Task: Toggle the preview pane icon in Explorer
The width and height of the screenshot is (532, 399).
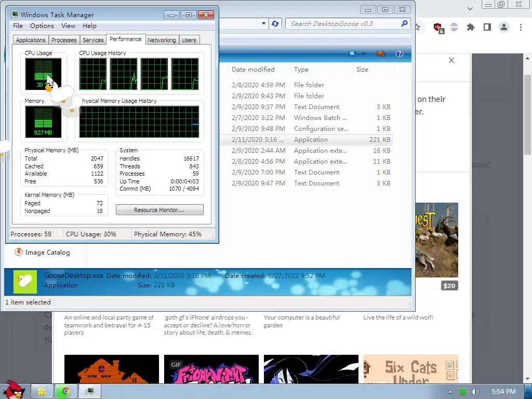Action: (x=381, y=54)
